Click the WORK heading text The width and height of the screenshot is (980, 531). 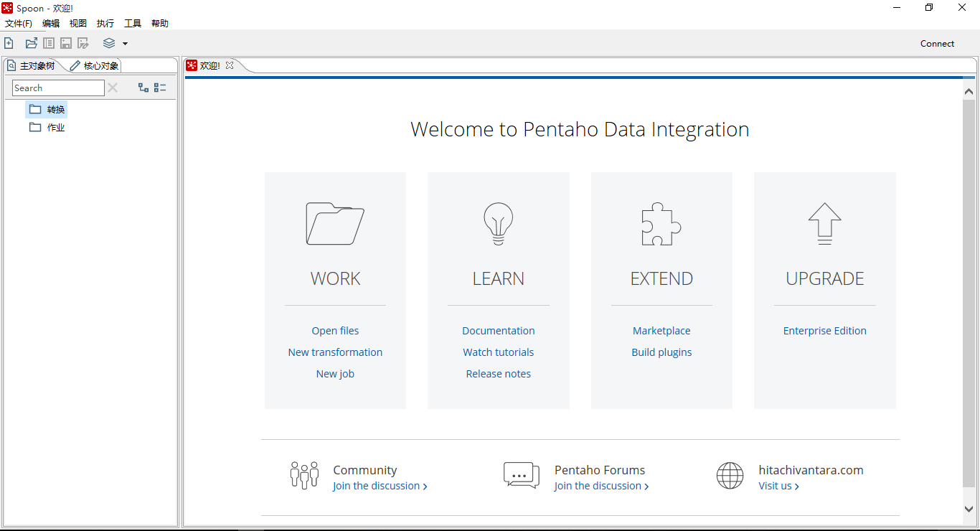(x=335, y=278)
